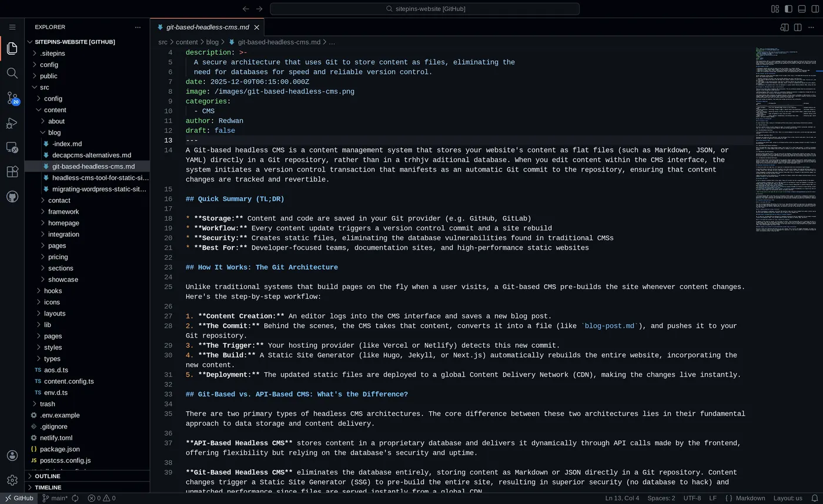Collapse the src folder
Screen dimensions: 823x504
(44, 87)
